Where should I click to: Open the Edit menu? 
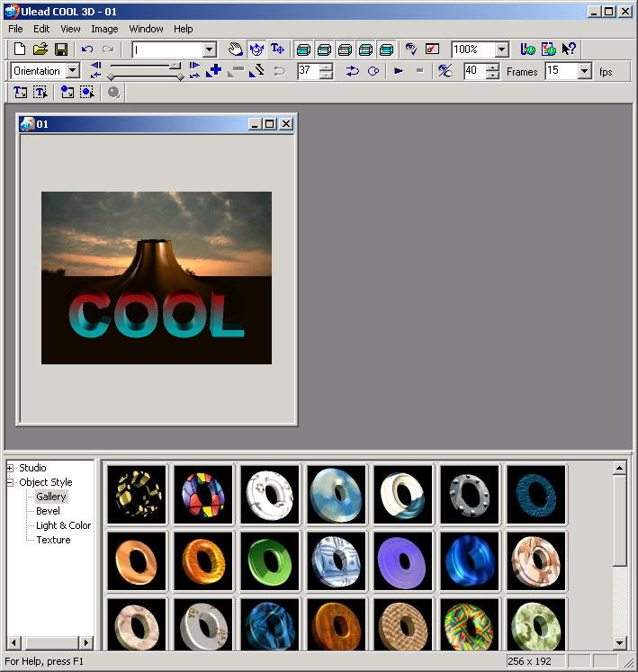[x=41, y=29]
